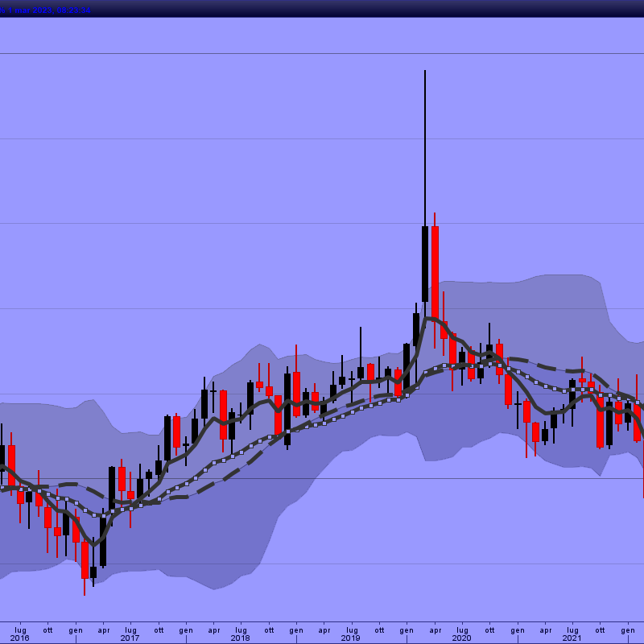Click the 'lug' month label above 2017
This screenshot has height=644, width=644.
[x=130, y=630]
